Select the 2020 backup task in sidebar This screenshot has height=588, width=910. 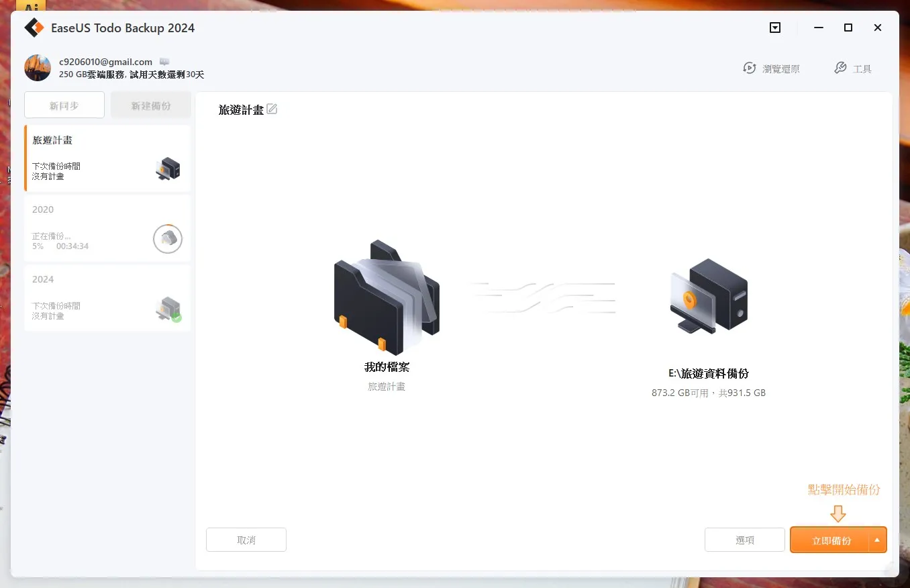tap(107, 228)
